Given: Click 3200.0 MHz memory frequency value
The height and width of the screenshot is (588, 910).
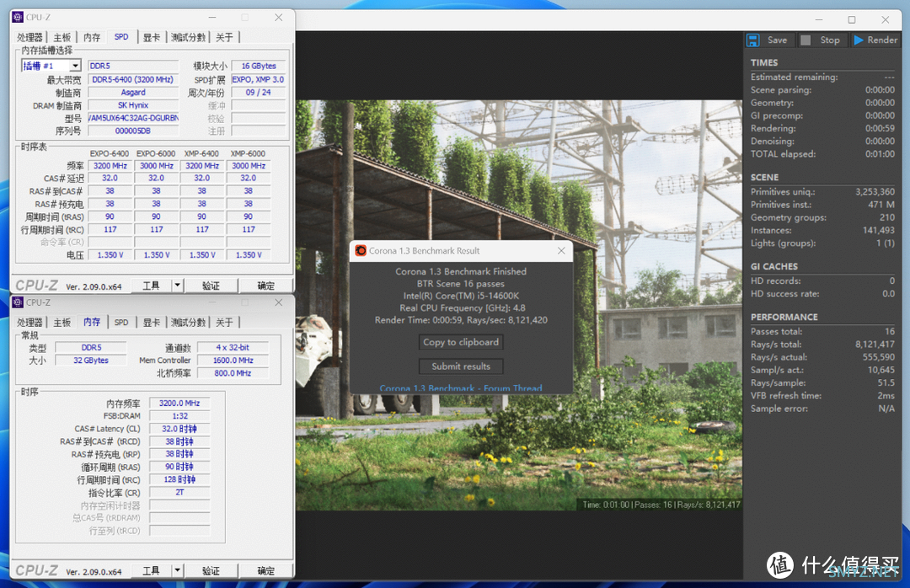Looking at the screenshot, I should pos(180,403).
